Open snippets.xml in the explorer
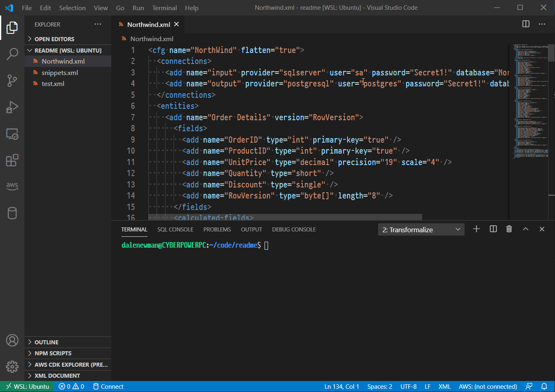The width and height of the screenshot is (555, 392). click(x=59, y=73)
